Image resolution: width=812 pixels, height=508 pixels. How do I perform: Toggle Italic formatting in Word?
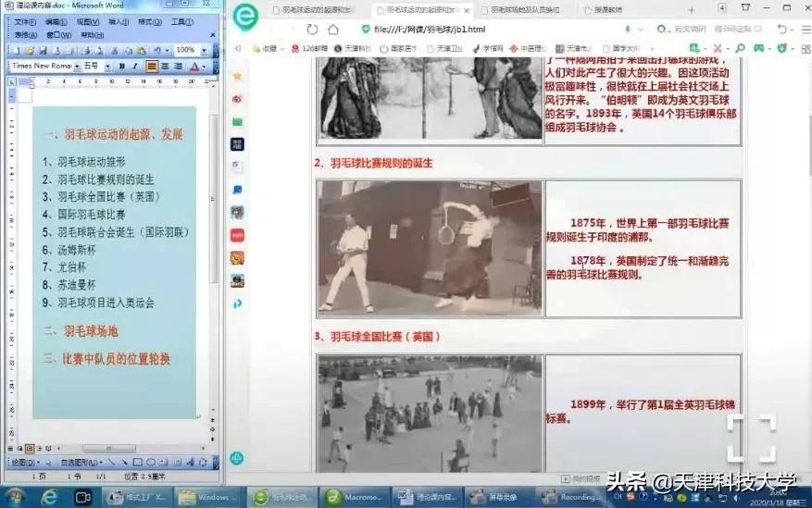click(x=135, y=67)
